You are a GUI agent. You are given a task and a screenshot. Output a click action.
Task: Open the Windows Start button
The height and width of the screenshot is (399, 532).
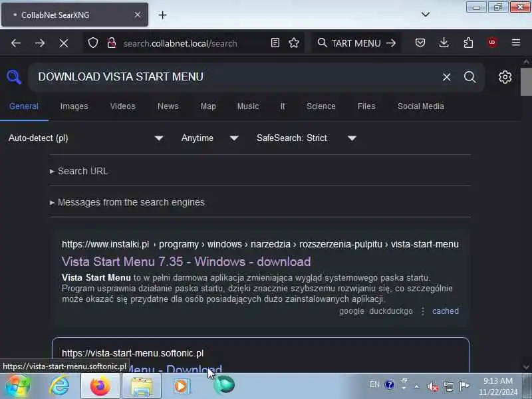pyautogui.click(x=18, y=386)
